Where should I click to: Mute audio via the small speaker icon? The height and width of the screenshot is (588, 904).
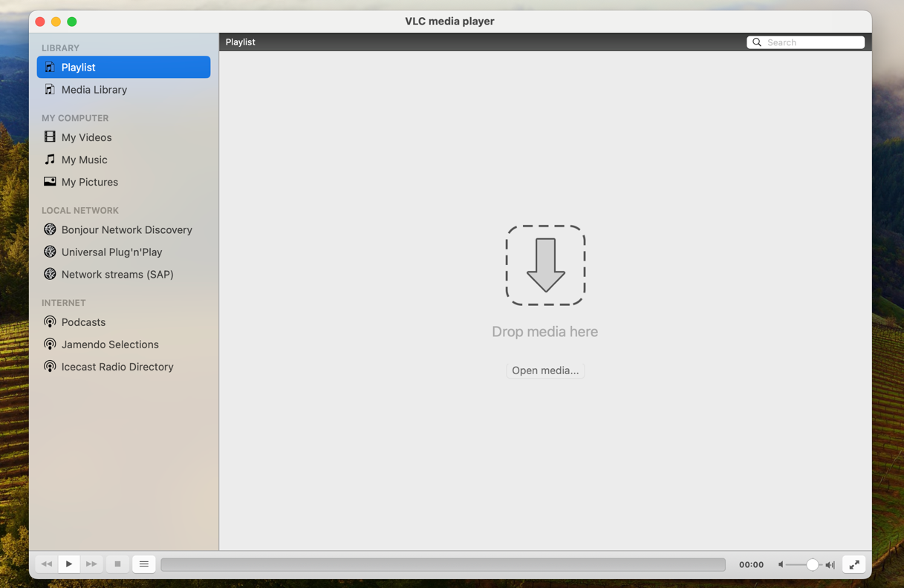pos(781,565)
